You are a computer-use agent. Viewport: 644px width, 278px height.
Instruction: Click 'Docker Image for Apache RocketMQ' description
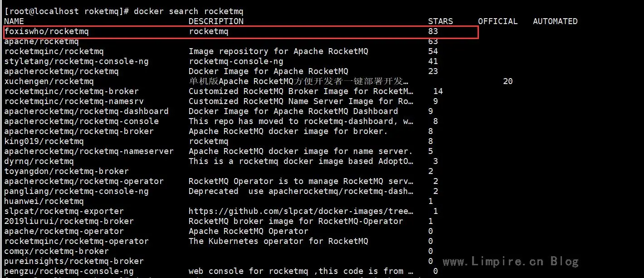[x=268, y=71]
